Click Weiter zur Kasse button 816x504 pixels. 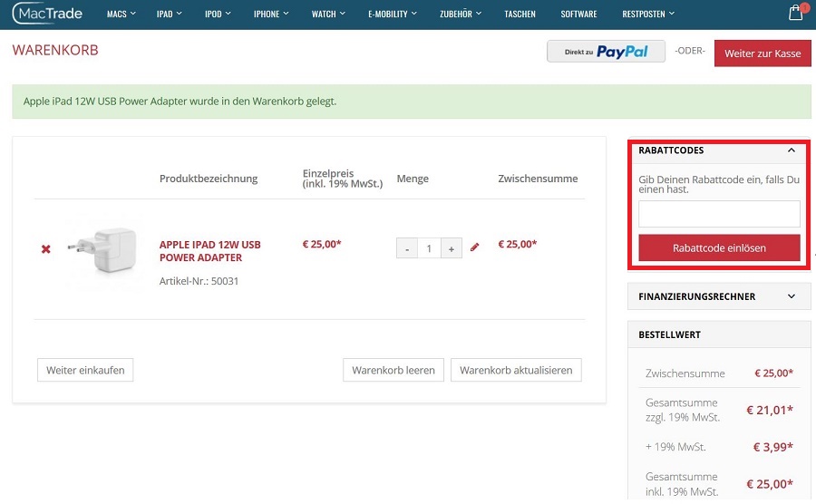[763, 53]
